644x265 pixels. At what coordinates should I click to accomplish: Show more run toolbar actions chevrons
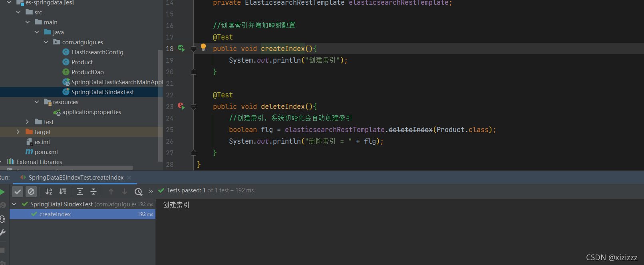coord(151,192)
